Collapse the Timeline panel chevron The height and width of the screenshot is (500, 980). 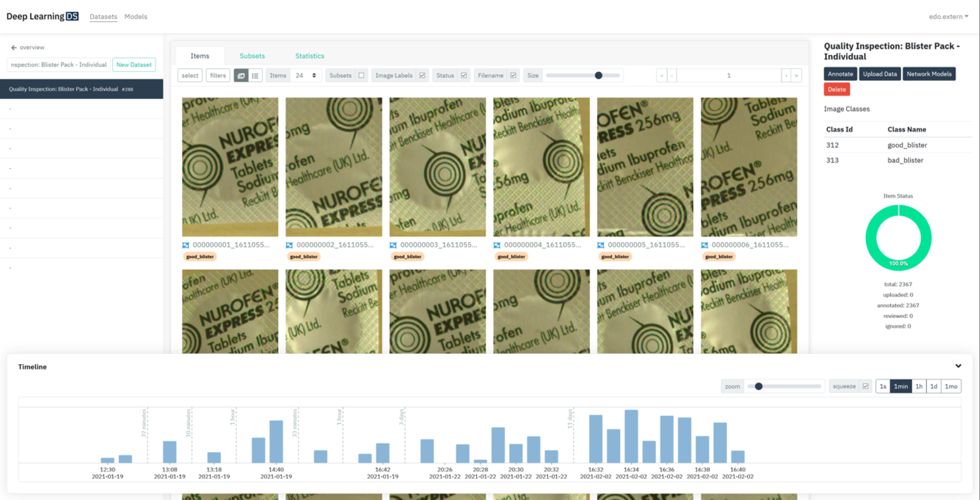[958, 366]
